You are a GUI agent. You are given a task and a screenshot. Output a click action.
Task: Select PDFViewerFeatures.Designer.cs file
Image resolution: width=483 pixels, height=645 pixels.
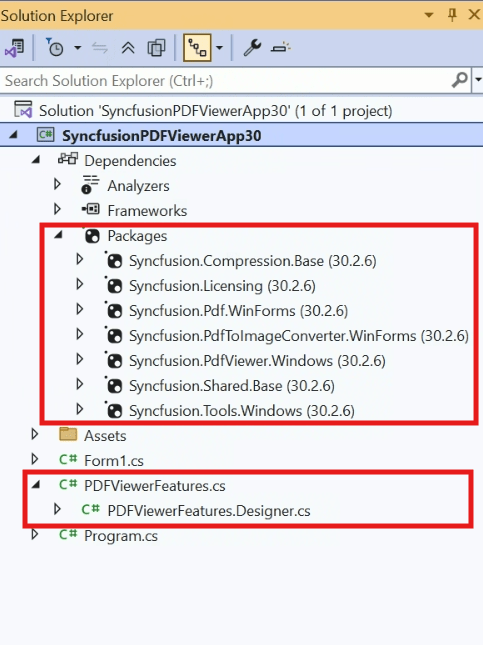click(x=209, y=511)
